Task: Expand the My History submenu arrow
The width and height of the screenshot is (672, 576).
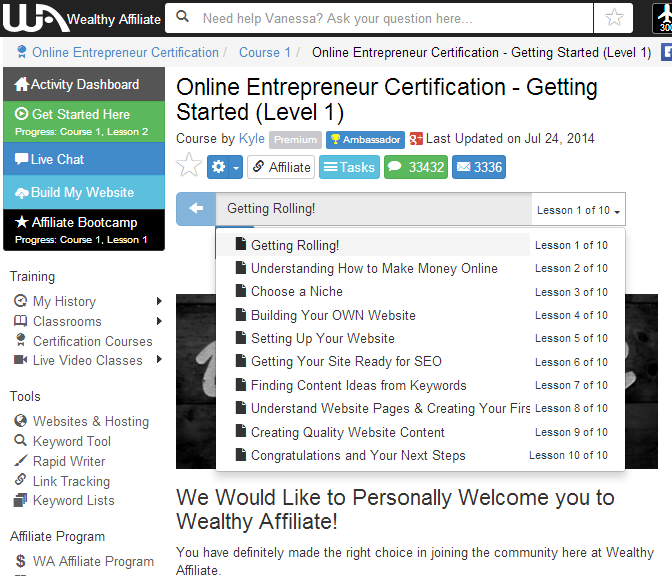Action: (159, 301)
